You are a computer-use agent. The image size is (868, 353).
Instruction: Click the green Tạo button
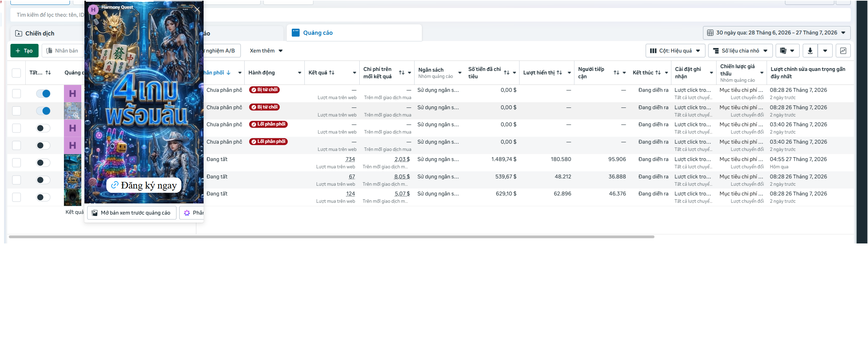pyautogui.click(x=24, y=51)
